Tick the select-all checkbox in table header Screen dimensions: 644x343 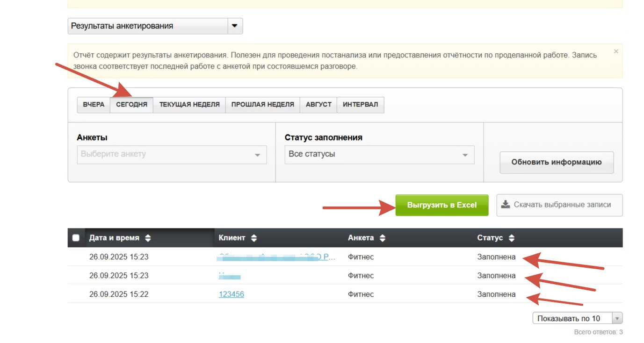76,238
